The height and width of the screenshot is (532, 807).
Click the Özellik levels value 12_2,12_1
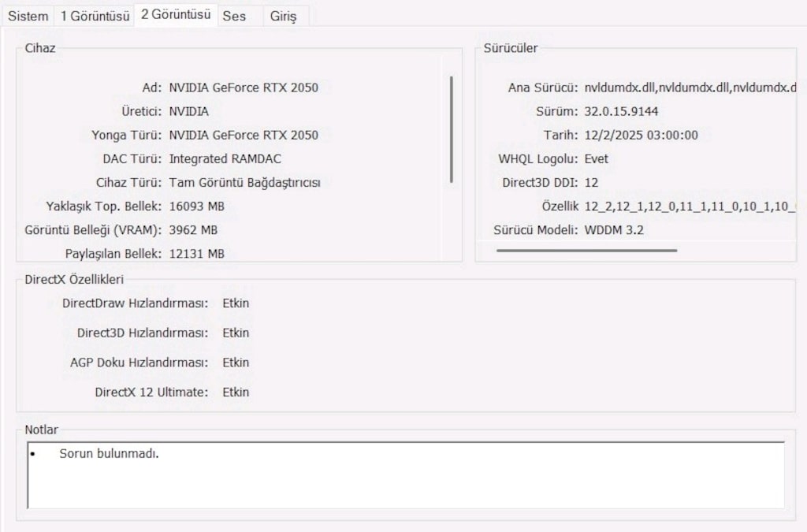point(690,206)
